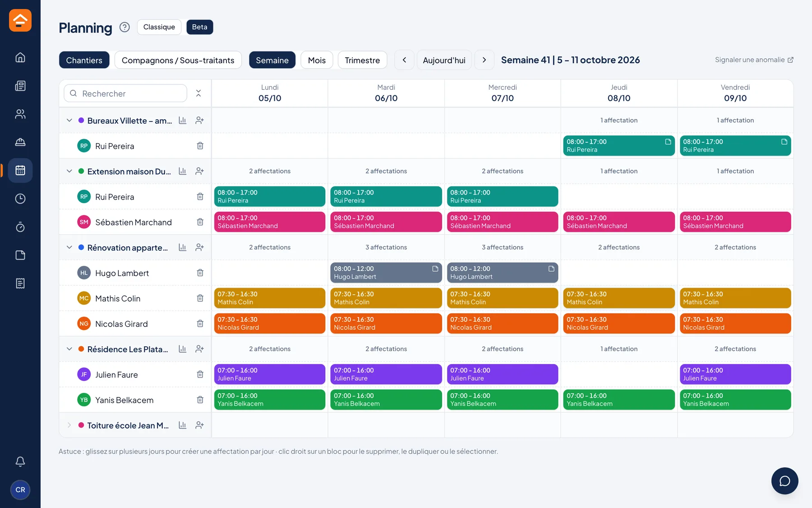
Task: Select the purple color dot of Bureaux Villette
Action: click(81, 121)
